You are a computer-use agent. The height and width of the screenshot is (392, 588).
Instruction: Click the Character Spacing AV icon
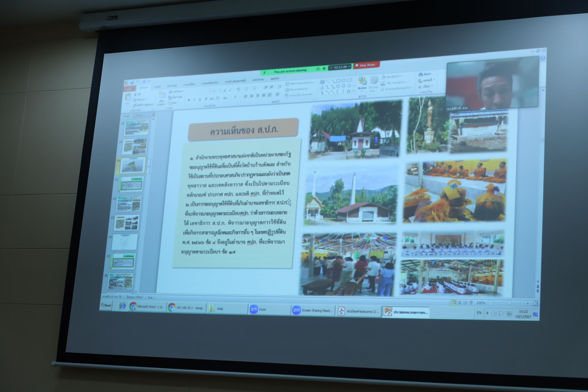[x=217, y=98]
